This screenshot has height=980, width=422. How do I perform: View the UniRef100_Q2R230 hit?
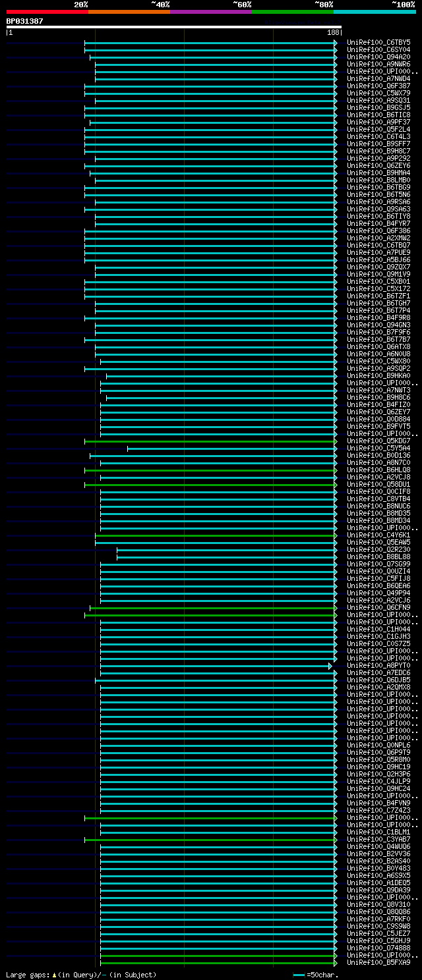[x=378, y=550]
